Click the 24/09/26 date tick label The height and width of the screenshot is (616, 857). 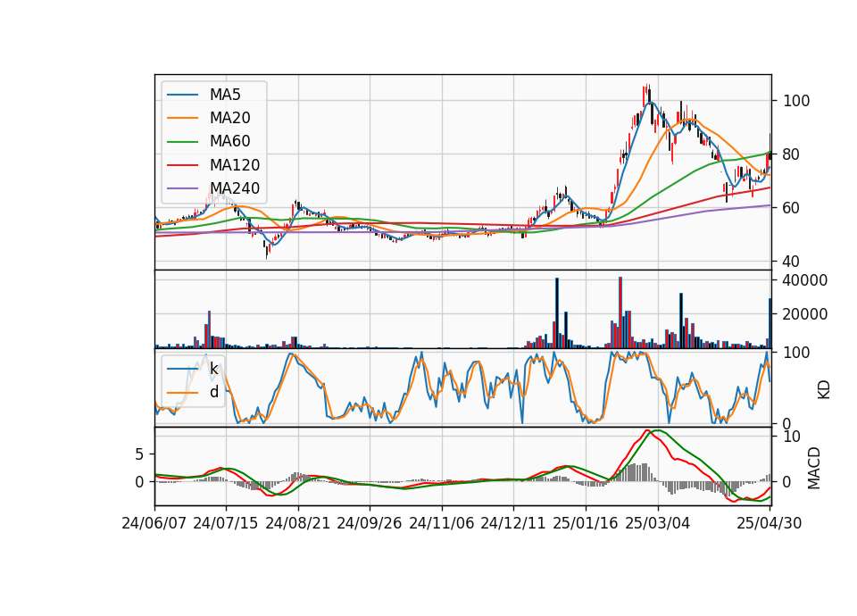370,524
